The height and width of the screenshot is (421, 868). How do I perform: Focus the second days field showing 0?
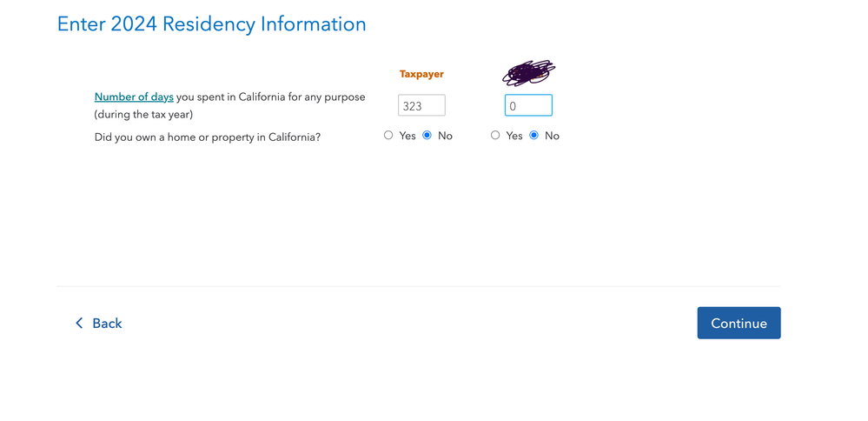click(x=528, y=105)
